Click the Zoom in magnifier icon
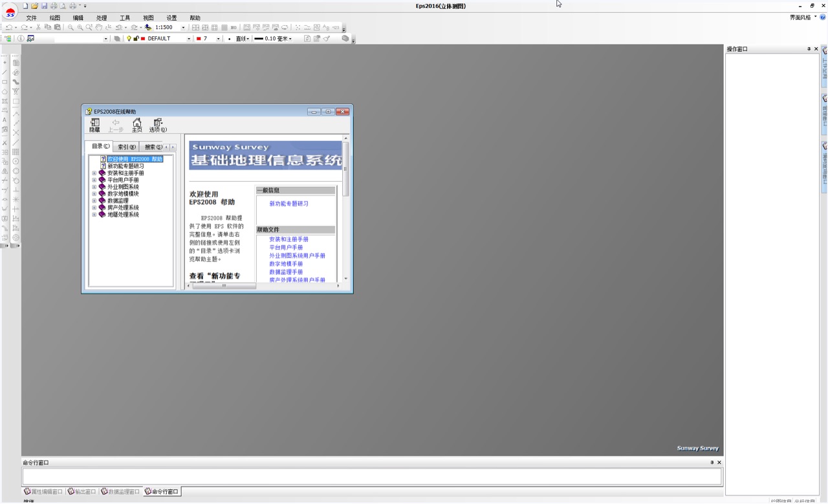This screenshot has height=504, width=828. [80, 27]
